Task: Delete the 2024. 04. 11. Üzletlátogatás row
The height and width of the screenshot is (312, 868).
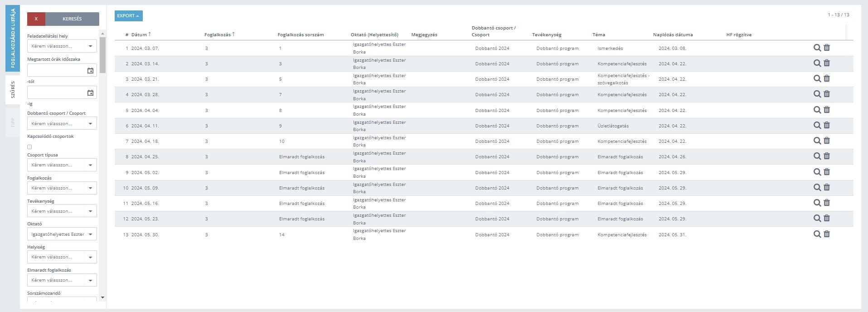Action: 827,125
